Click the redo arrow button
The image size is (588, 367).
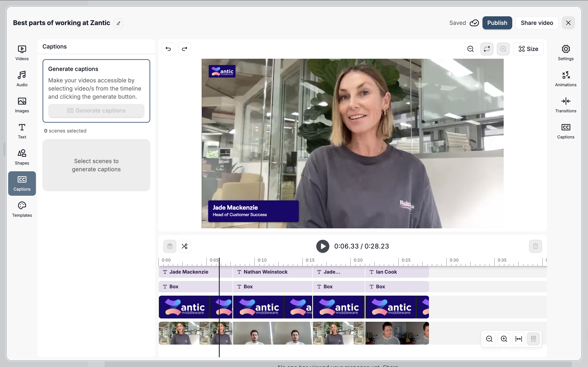tap(184, 49)
